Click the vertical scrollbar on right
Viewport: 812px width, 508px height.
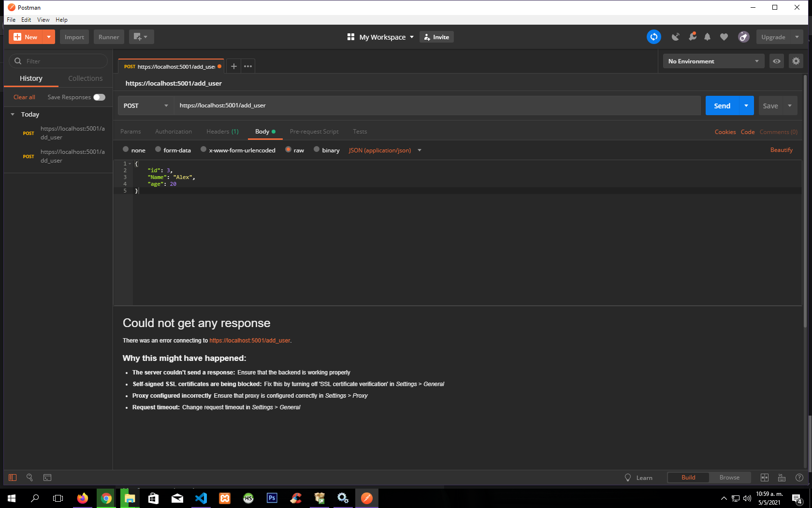[805, 202]
